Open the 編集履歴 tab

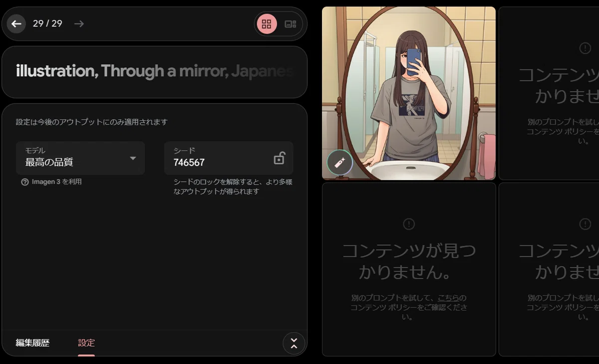[x=32, y=343]
